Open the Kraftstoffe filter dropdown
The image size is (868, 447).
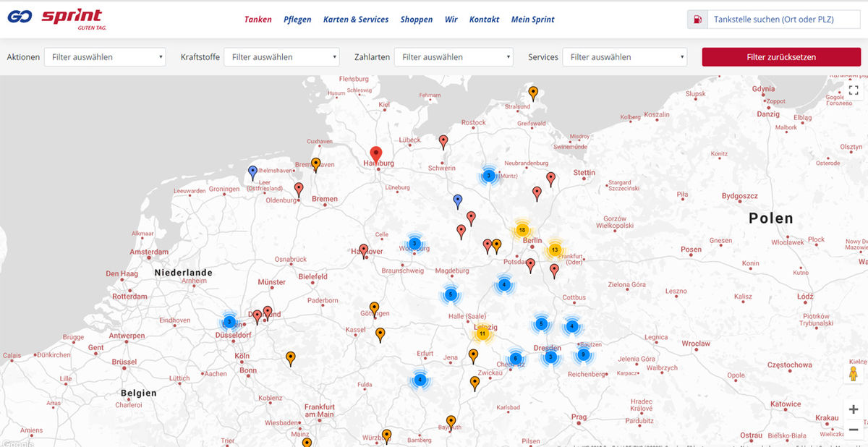tap(281, 56)
